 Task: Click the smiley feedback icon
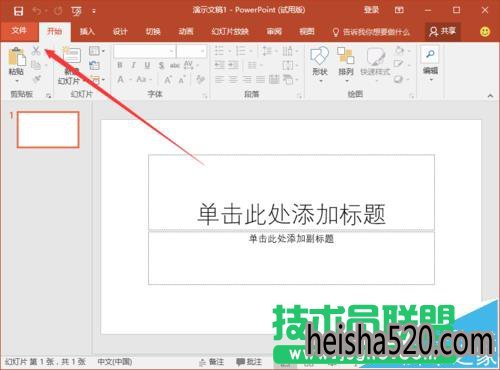[x=485, y=32]
